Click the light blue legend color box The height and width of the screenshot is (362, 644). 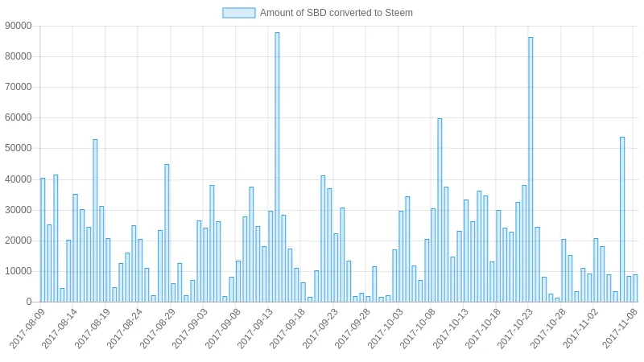click(x=238, y=13)
